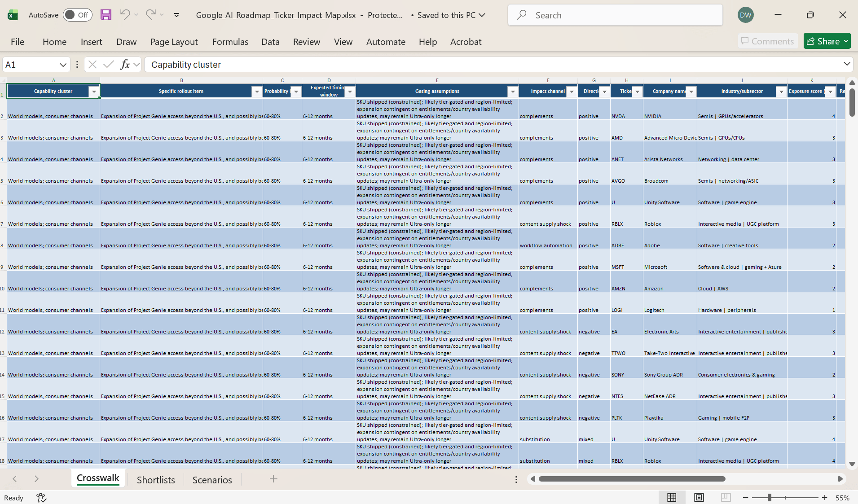Click the green Share button

[x=827, y=41]
